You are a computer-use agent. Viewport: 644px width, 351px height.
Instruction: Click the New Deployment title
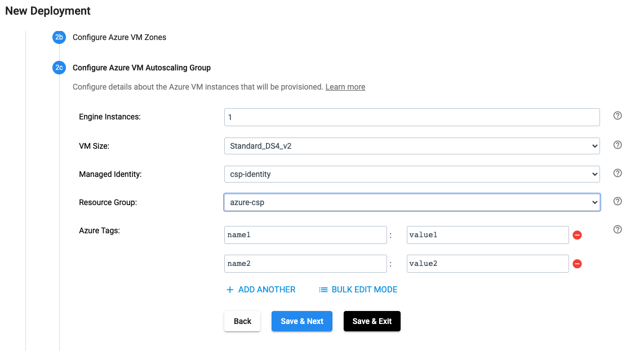pyautogui.click(x=48, y=11)
